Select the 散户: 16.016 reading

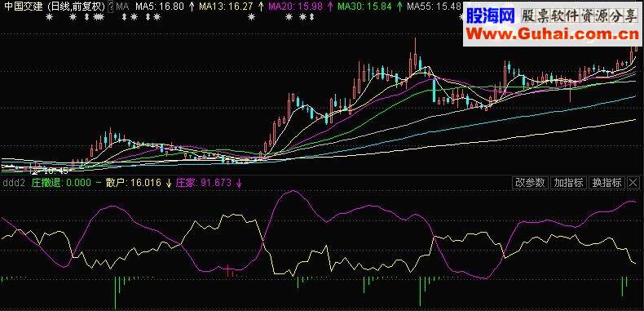pyautogui.click(x=133, y=183)
